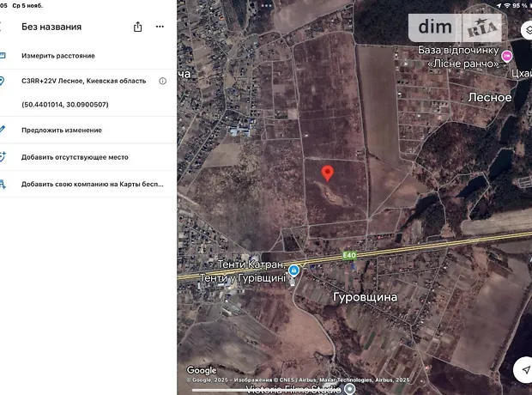The height and width of the screenshot is (395, 532).
Task: Tap the blue 'Тенти Катран' shop marker
Action: 294,270
